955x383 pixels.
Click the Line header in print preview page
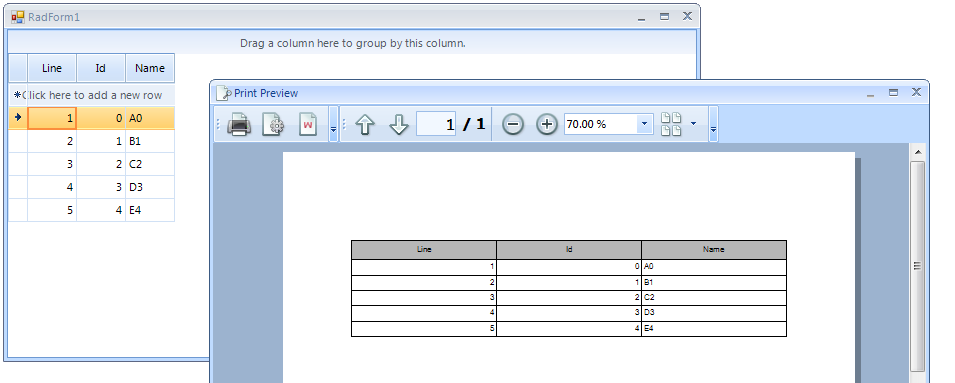[x=424, y=249]
